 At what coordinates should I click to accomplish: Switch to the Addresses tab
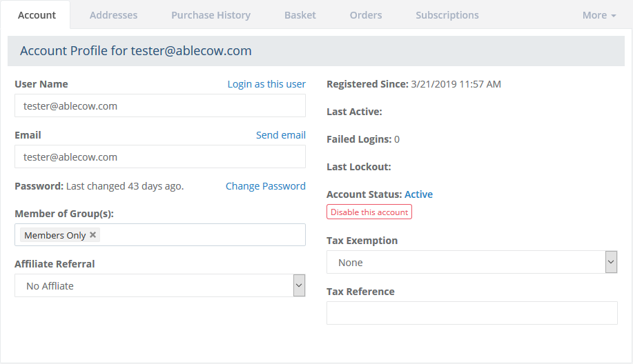click(x=113, y=15)
